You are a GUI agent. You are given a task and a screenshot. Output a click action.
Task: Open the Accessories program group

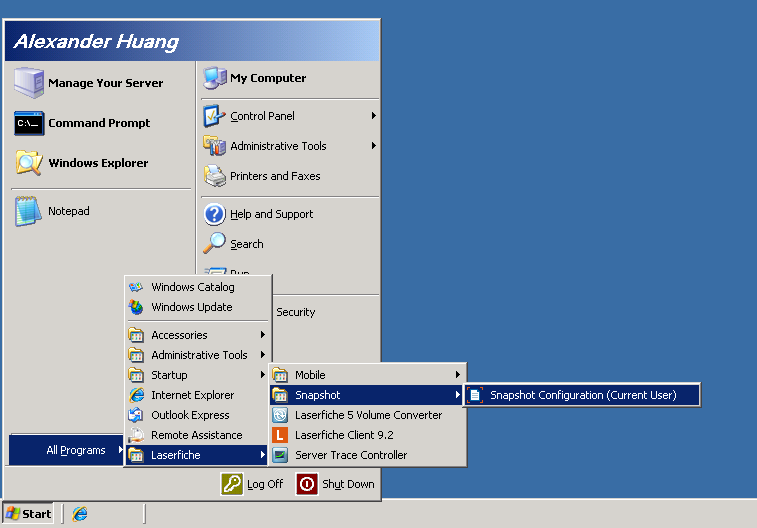pos(197,335)
